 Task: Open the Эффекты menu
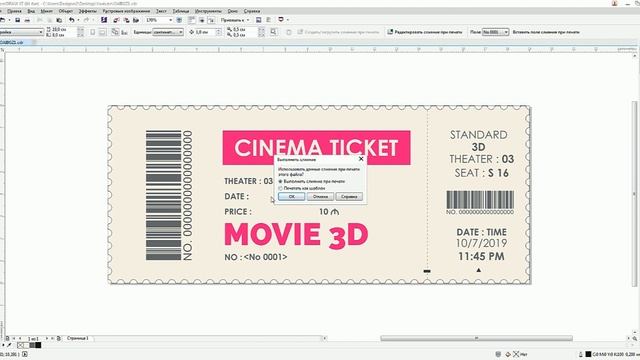point(88,11)
